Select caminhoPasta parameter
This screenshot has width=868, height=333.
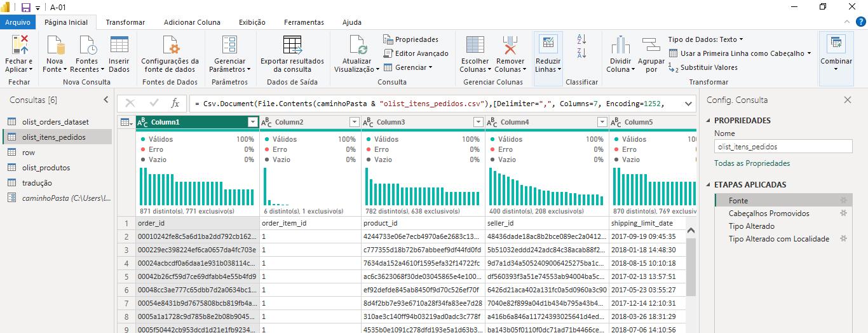pyautogui.click(x=57, y=198)
